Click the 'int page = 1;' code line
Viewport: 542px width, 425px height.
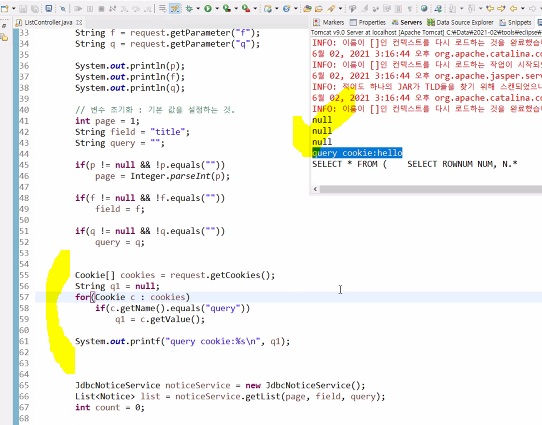(107, 121)
